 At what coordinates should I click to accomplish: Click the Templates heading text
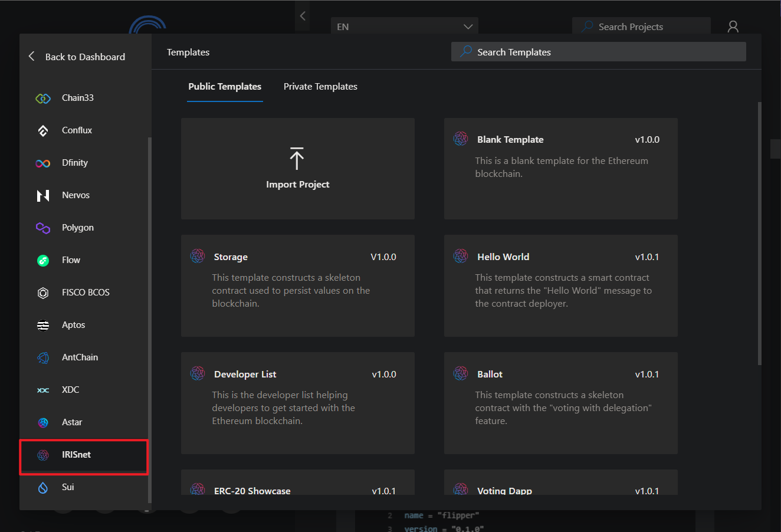pos(188,52)
